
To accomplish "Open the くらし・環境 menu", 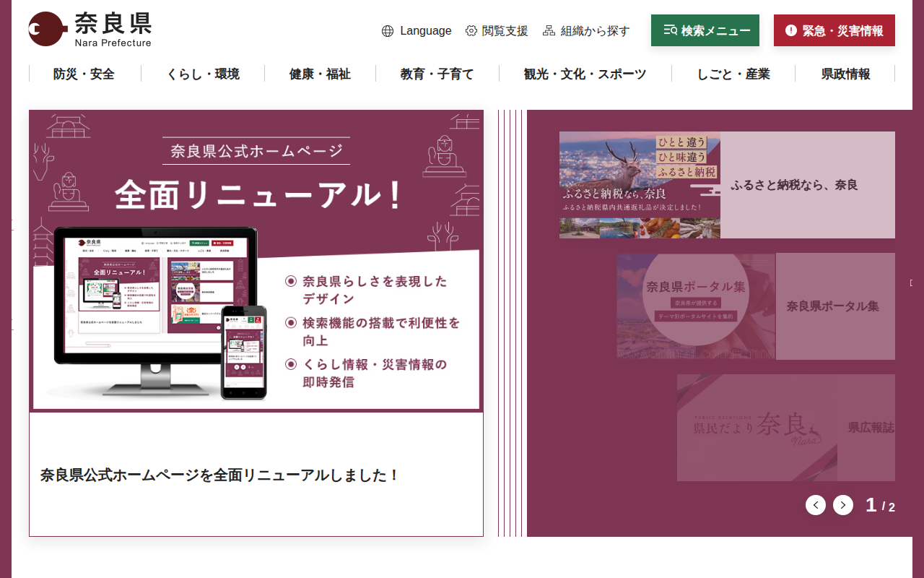I will pos(203,74).
